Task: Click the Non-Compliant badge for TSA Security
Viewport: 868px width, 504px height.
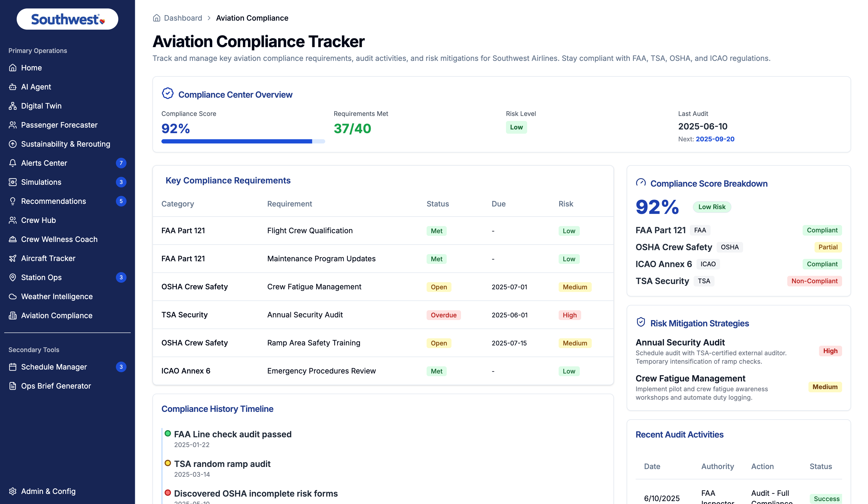Action: (x=814, y=281)
